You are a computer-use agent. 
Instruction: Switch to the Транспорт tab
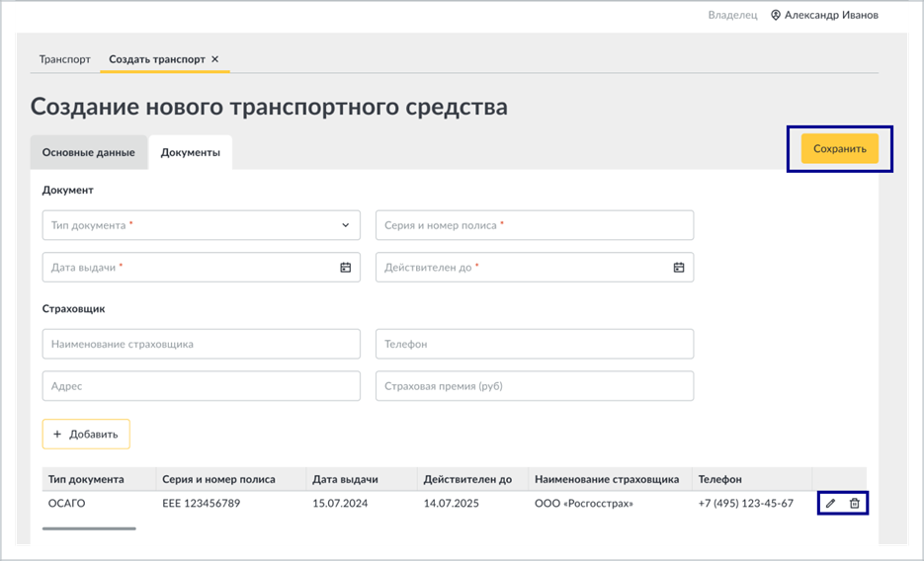65,59
